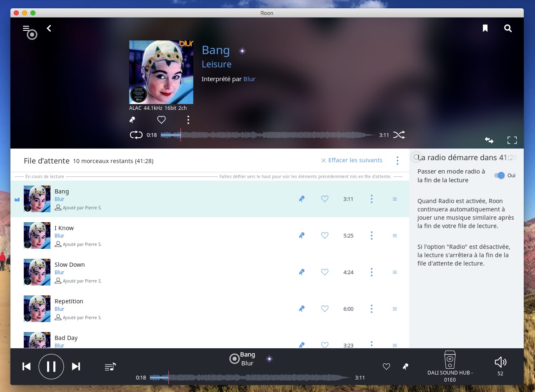Pause playback

tap(51, 366)
